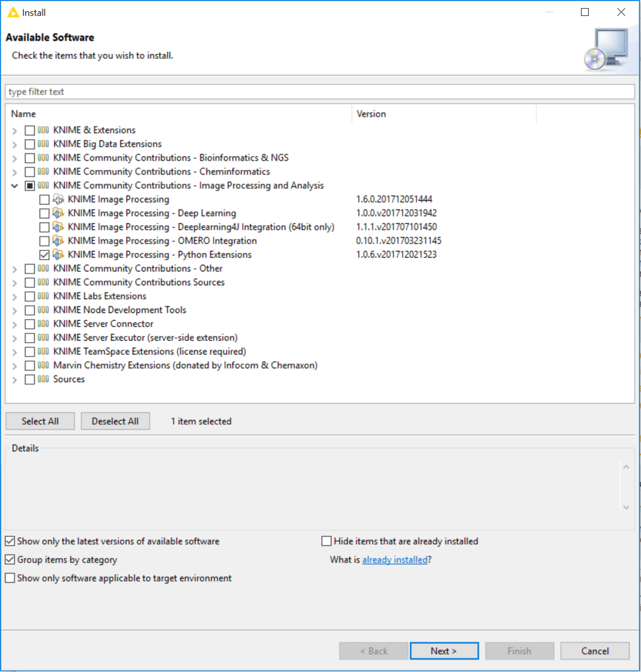Click the OMERO Integration feature icon
The width and height of the screenshot is (641, 672).
click(x=58, y=241)
